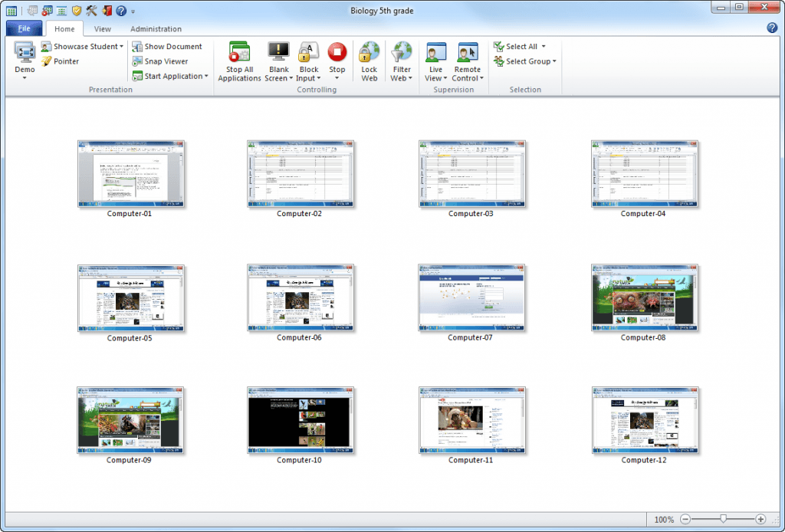Screen dimensions: 785x532
Task: Expand the Showcase Student dropdown arrow
Action: [x=122, y=47]
